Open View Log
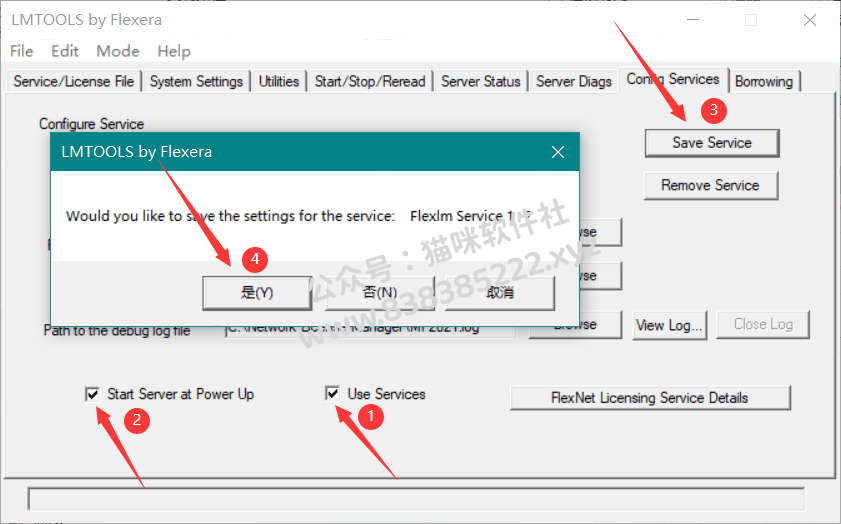 pyautogui.click(x=669, y=325)
